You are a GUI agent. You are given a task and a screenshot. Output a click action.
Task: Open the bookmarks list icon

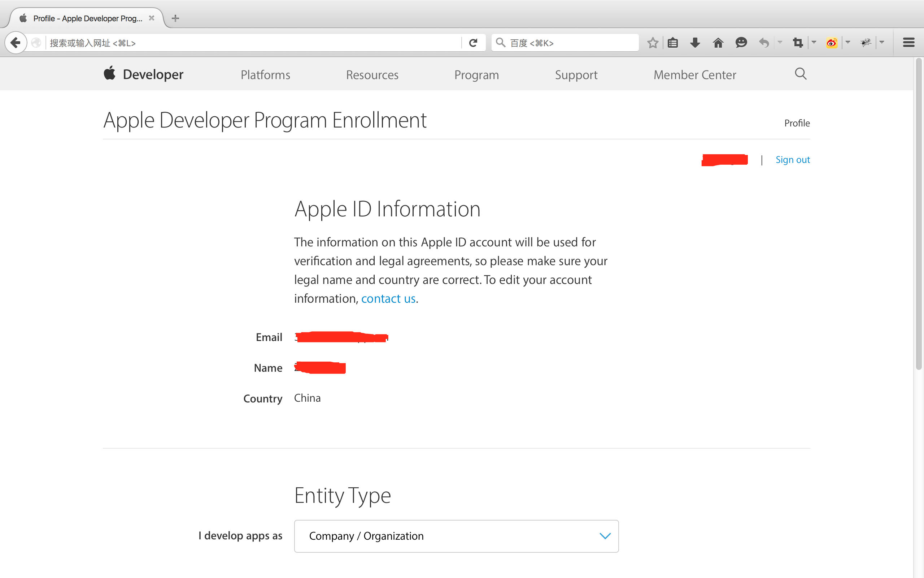[x=673, y=43]
